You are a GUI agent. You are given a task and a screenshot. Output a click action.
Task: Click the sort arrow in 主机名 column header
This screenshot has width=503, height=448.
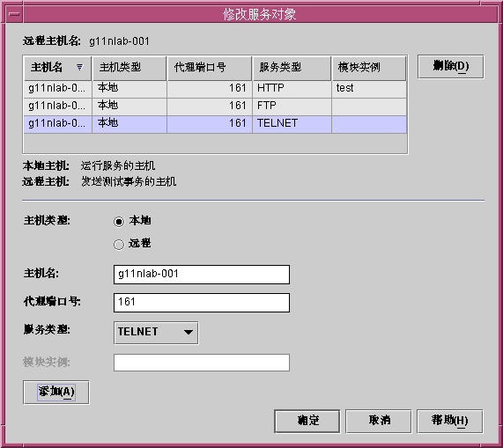[79, 67]
